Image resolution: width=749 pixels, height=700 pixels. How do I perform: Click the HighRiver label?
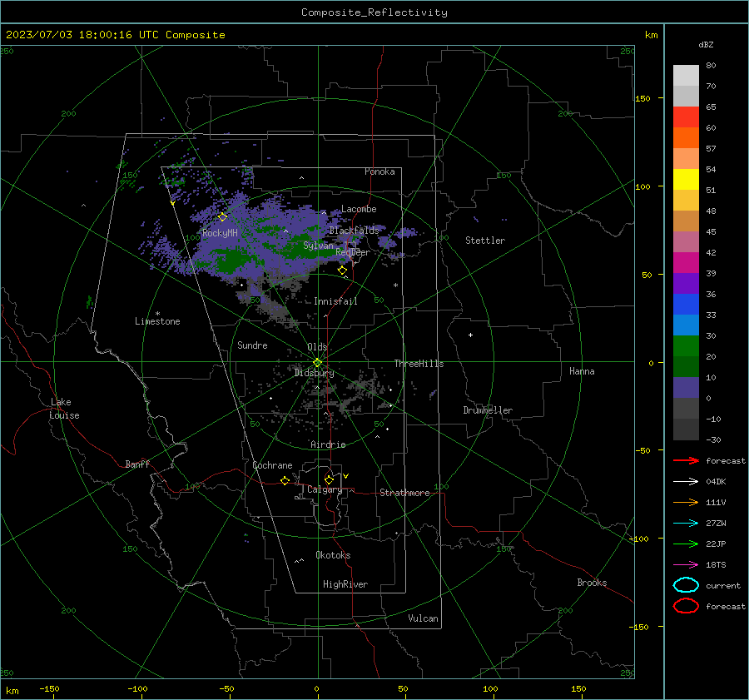pos(345,584)
